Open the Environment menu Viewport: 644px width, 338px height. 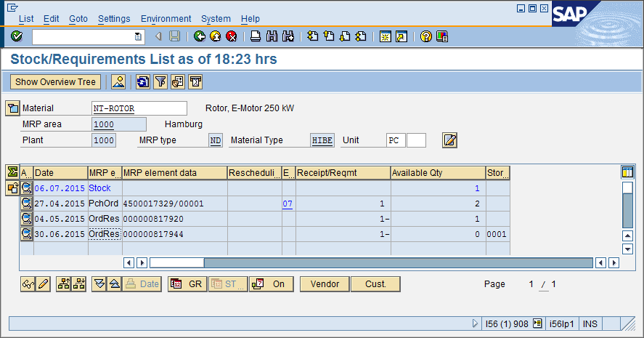click(166, 19)
